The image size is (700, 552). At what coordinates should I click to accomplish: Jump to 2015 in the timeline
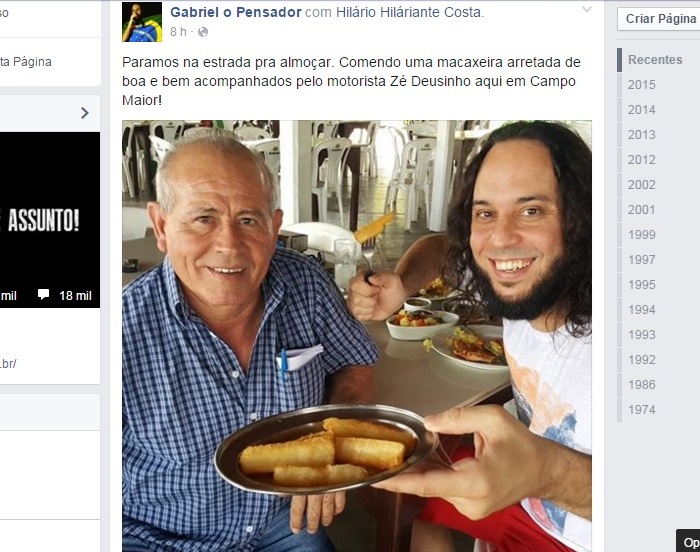(642, 84)
